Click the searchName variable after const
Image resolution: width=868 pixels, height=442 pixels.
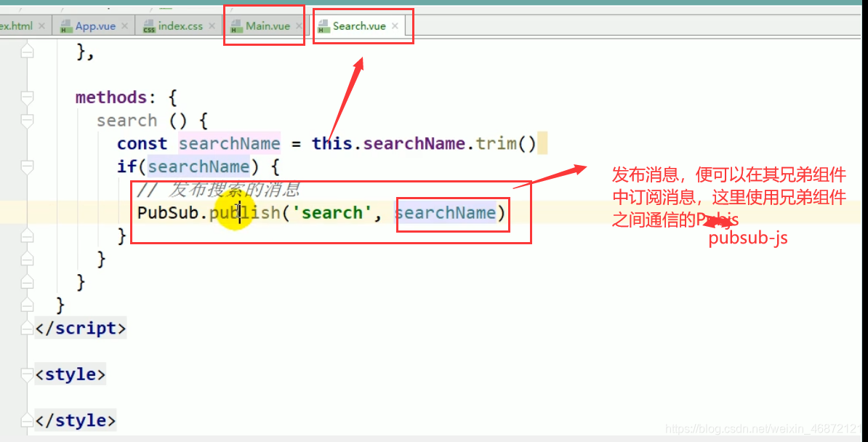229,143
